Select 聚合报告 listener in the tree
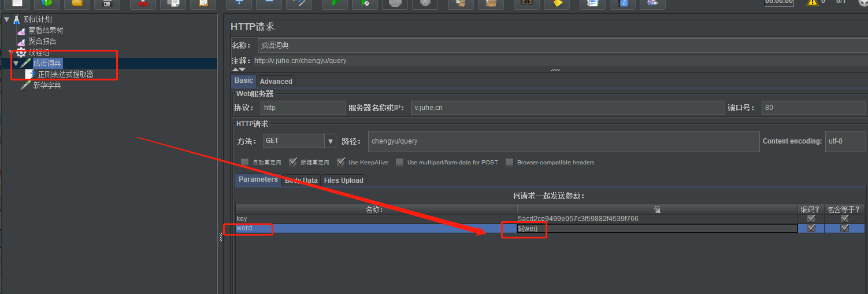The width and height of the screenshot is (868, 294). 42,41
